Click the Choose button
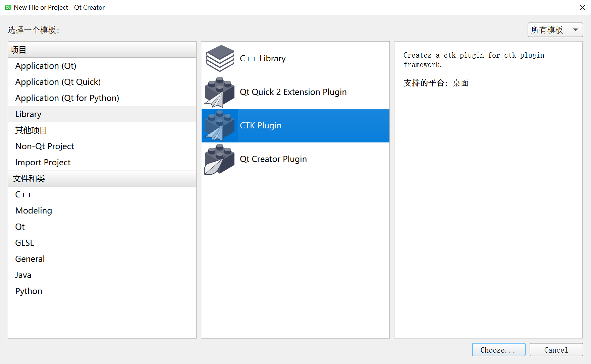The width and height of the screenshot is (591, 364). pyautogui.click(x=498, y=350)
